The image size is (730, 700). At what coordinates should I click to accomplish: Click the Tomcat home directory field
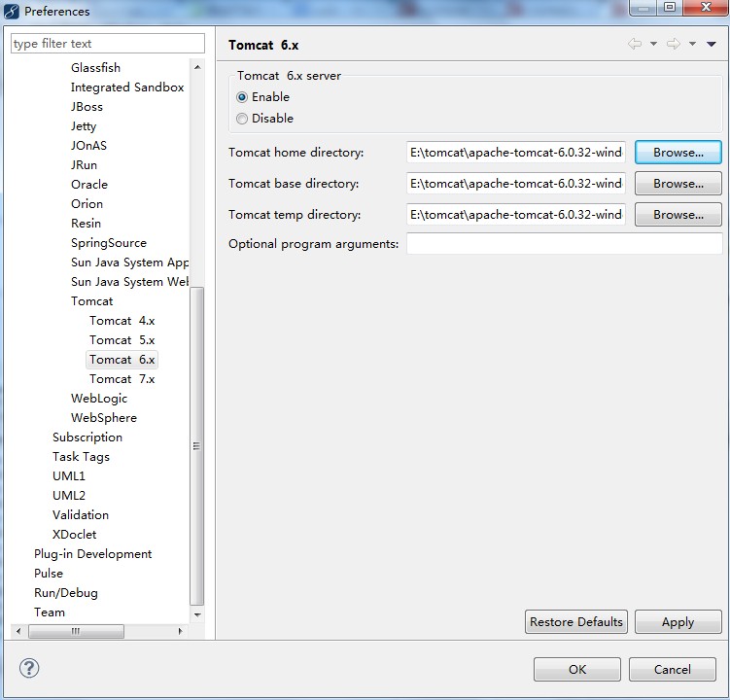click(516, 153)
